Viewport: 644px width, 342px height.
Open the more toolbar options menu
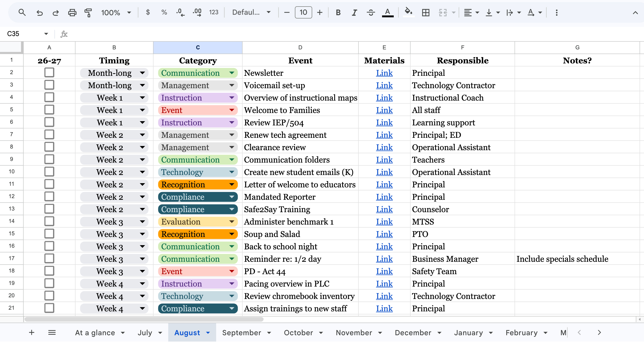click(557, 12)
